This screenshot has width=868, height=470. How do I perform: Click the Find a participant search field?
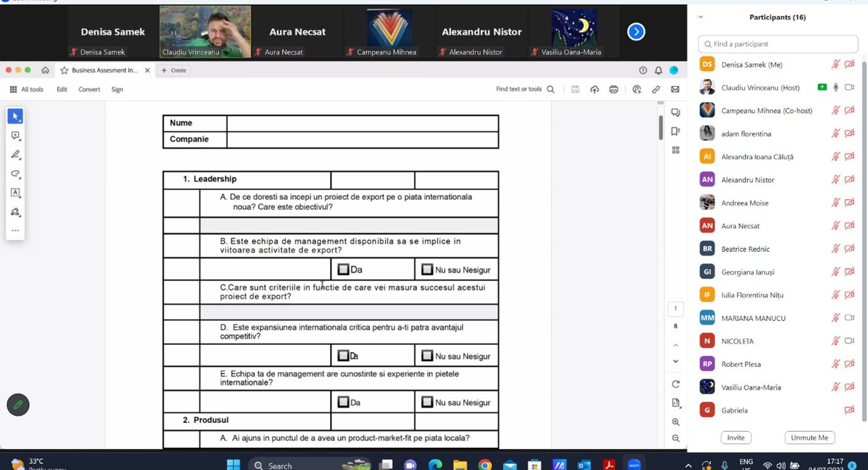(778, 44)
